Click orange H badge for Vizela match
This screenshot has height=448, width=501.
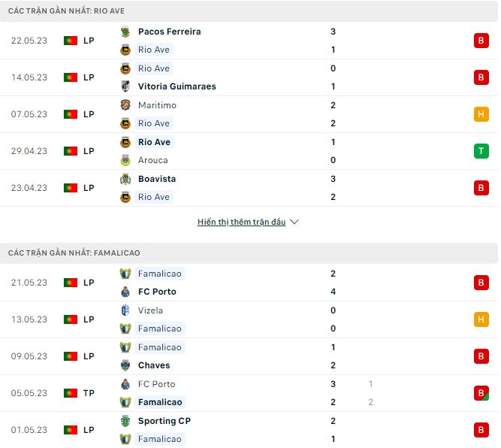[x=481, y=319]
